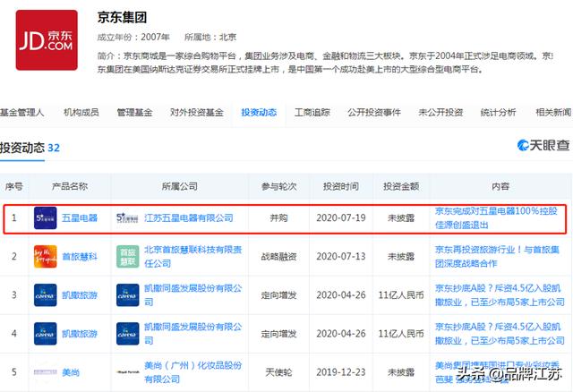The width and height of the screenshot is (573, 392).
Task: Open the 五星电器 product logo icon
Action: tap(46, 218)
